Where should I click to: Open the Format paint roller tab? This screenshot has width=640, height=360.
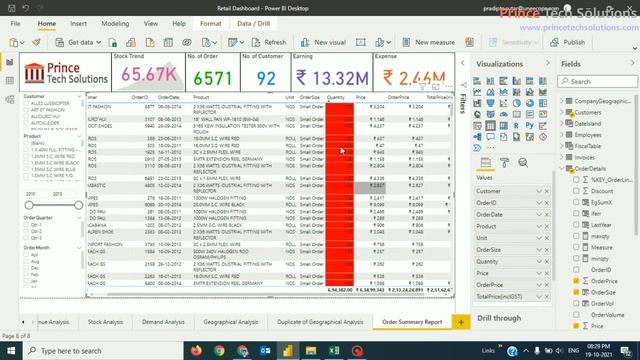click(504, 163)
